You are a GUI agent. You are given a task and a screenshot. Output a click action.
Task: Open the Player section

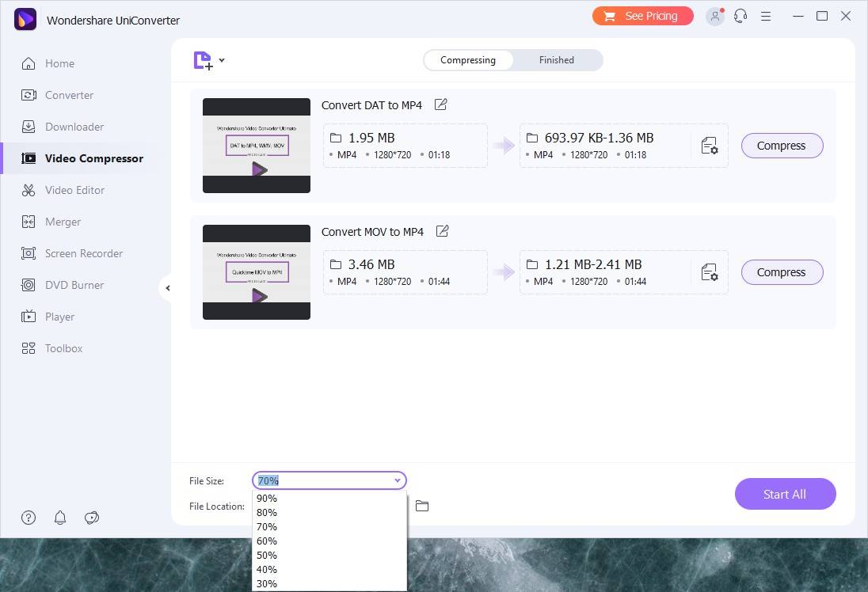[48, 317]
